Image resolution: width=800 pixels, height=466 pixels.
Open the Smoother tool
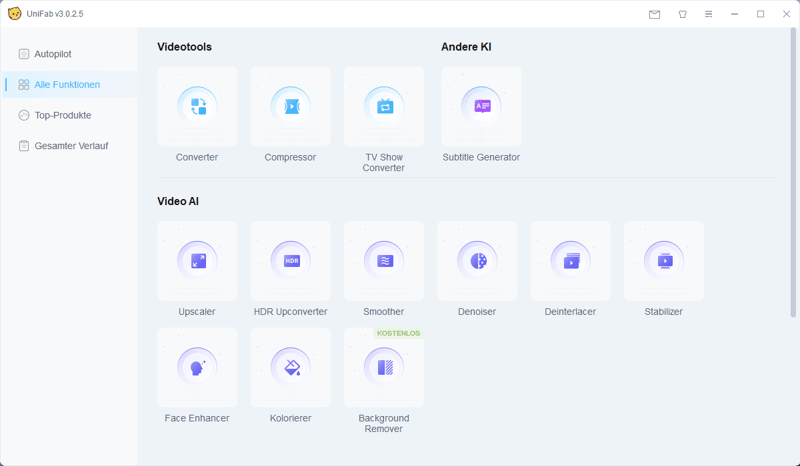383,261
